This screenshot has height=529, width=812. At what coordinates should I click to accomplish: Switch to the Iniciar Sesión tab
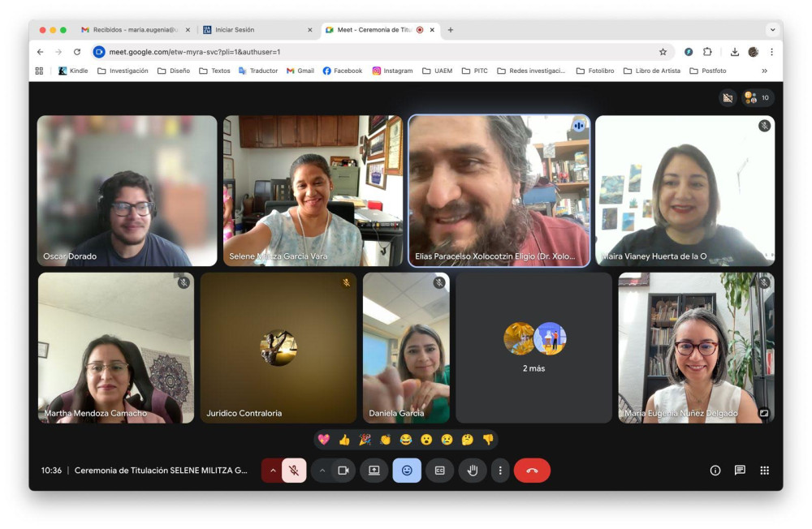click(257, 30)
